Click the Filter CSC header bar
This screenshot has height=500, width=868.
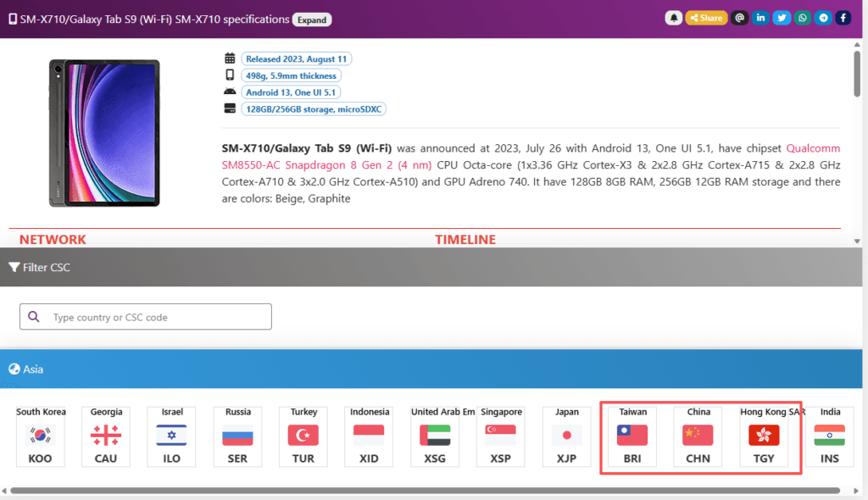tap(431, 267)
